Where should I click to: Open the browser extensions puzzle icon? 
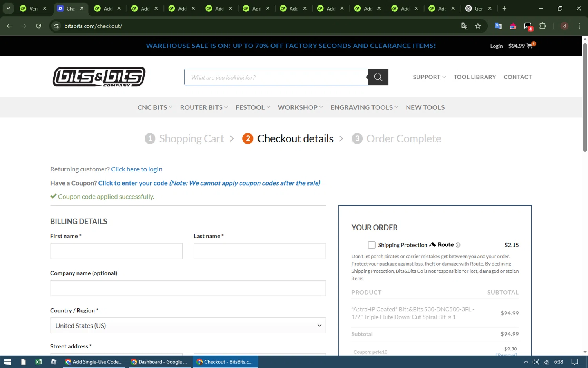[x=543, y=26]
